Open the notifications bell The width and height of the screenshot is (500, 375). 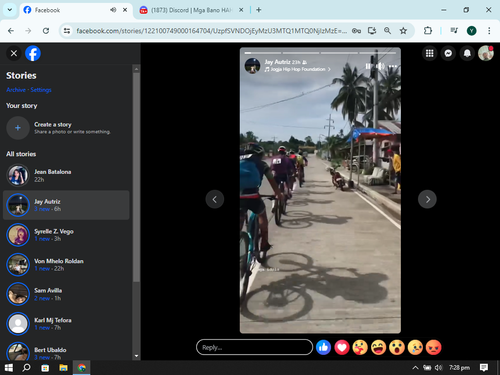coord(467,53)
